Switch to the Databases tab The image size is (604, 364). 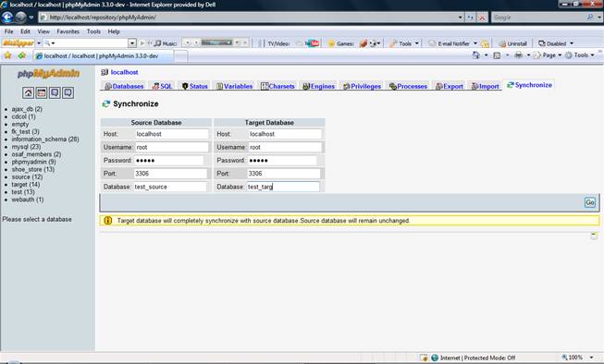[x=124, y=86]
